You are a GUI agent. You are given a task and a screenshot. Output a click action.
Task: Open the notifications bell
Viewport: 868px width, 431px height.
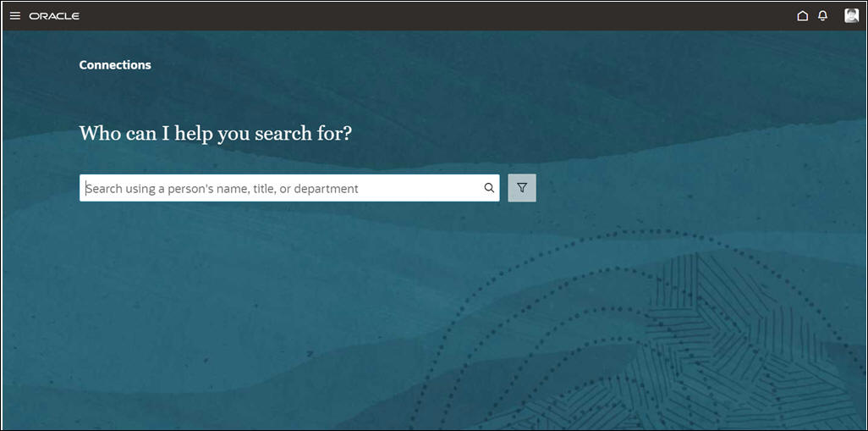coord(822,16)
